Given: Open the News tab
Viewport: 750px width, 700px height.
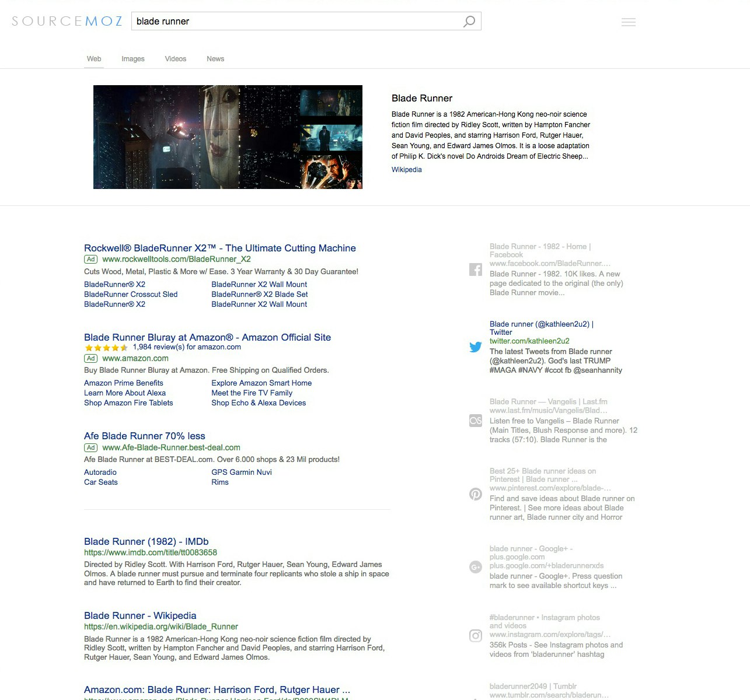Looking at the screenshot, I should pyautogui.click(x=215, y=58).
